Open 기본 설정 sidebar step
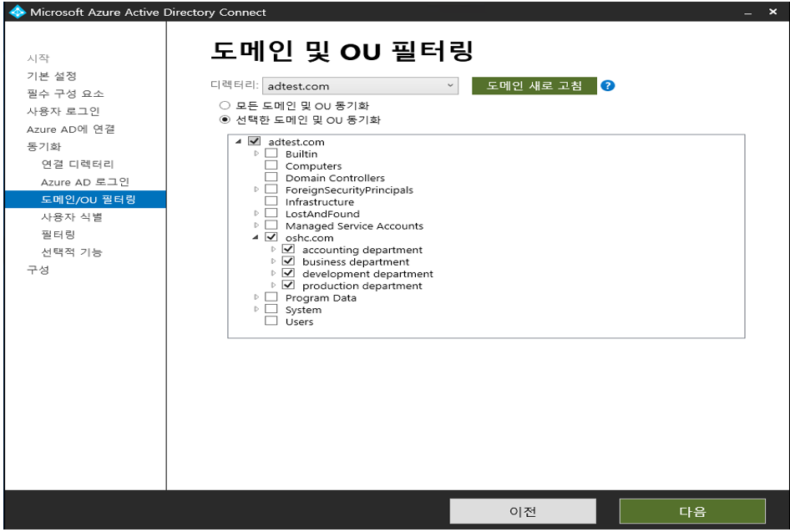790x532 pixels. (52, 76)
